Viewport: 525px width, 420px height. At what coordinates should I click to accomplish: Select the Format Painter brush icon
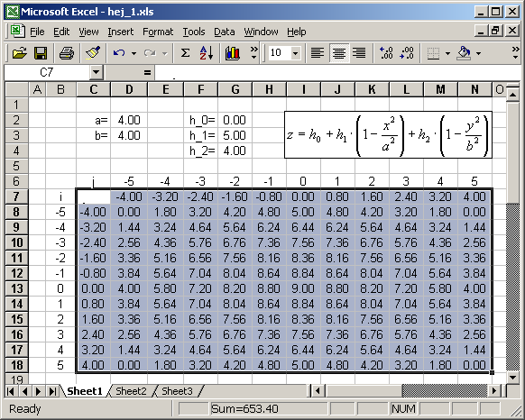coord(93,53)
